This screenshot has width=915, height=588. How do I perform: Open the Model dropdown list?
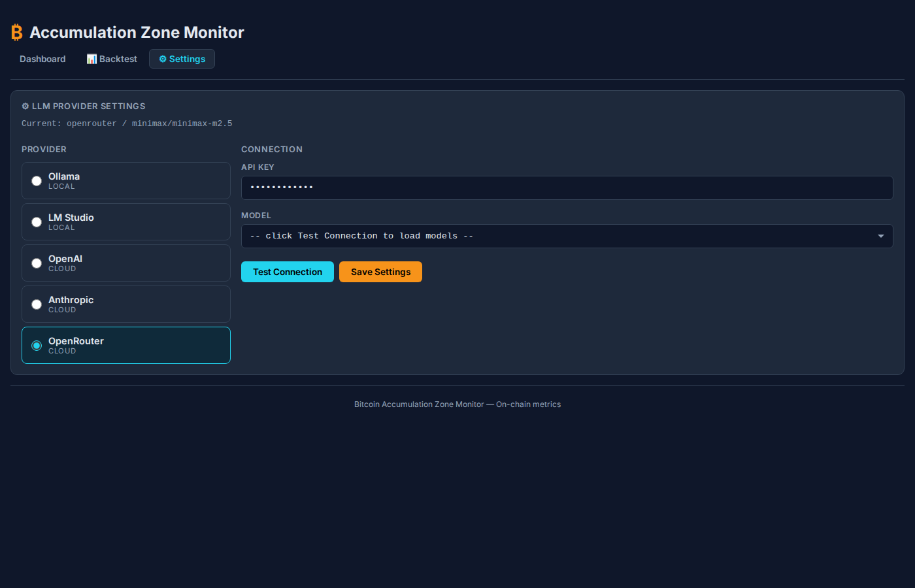pyautogui.click(x=567, y=236)
